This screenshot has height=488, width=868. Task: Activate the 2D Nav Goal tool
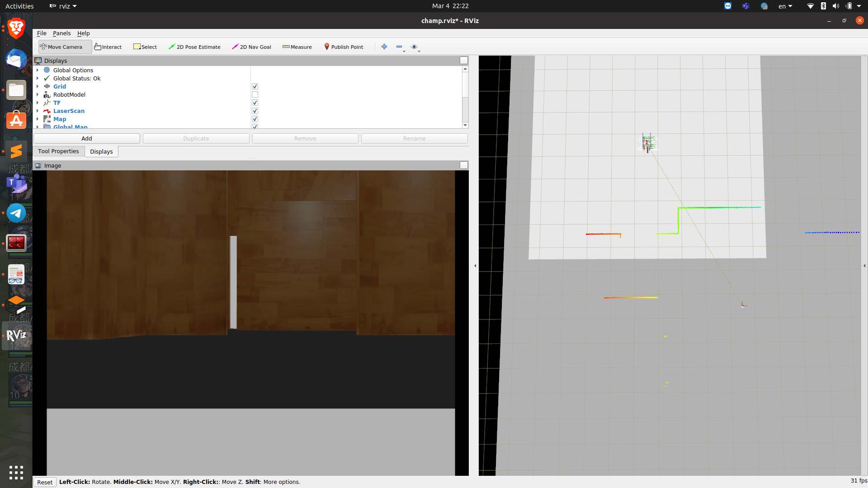(251, 47)
